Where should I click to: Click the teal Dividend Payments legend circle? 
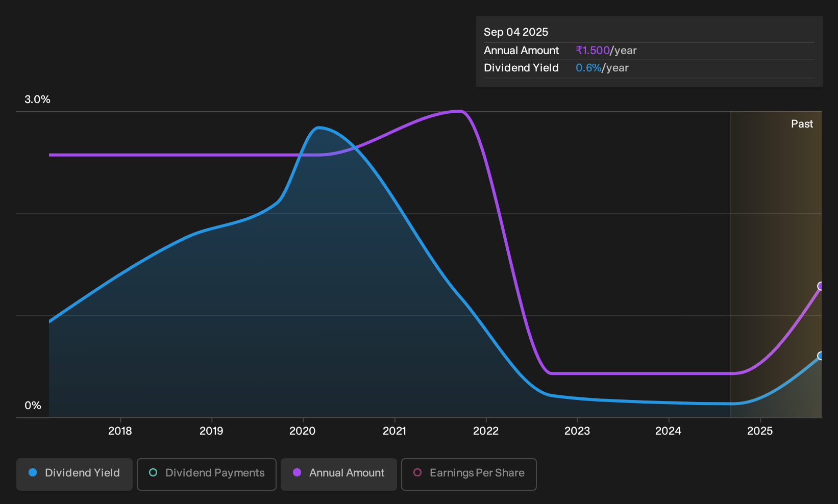[153, 472]
